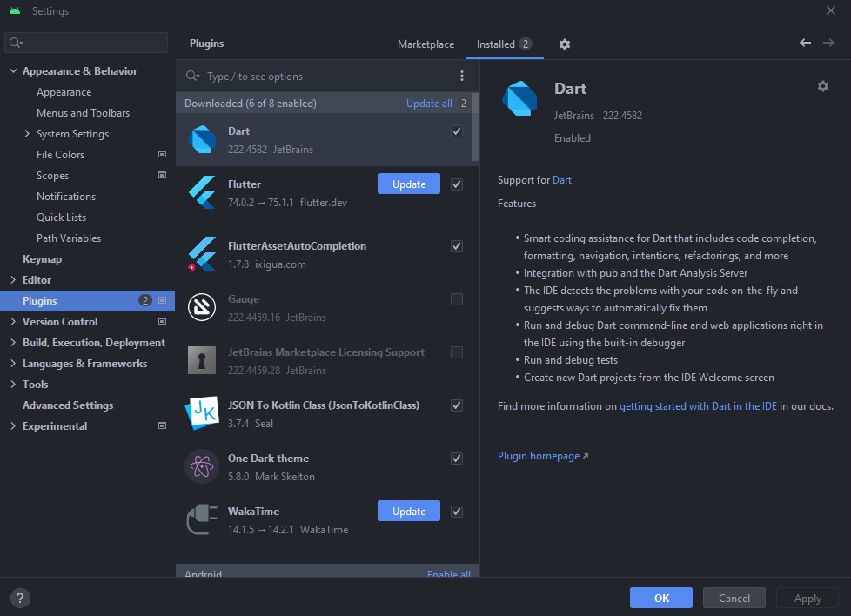
Task: Expand the Editor settings section
Action: point(13,280)
